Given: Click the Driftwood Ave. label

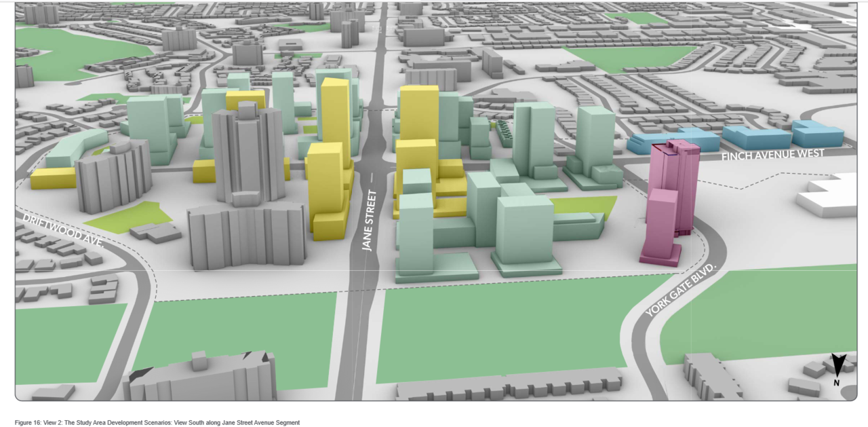Looking at the screenshot, I should coord(63,230).
